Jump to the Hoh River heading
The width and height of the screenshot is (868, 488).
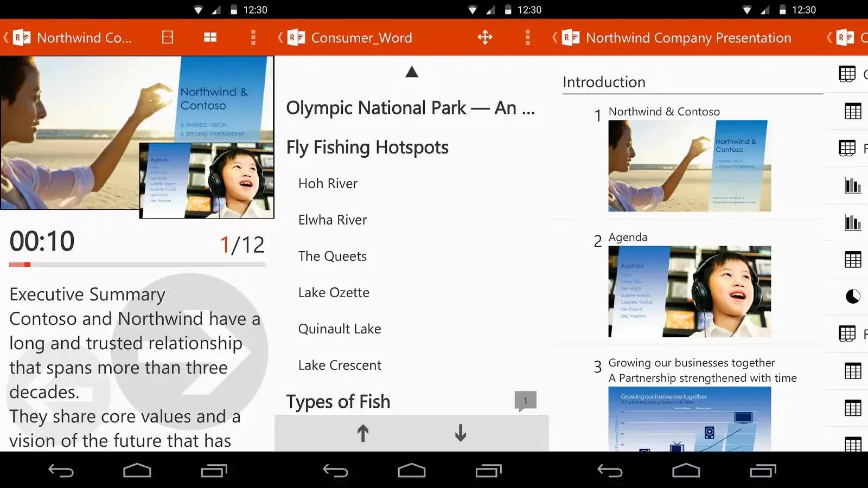tap(328, 184)
